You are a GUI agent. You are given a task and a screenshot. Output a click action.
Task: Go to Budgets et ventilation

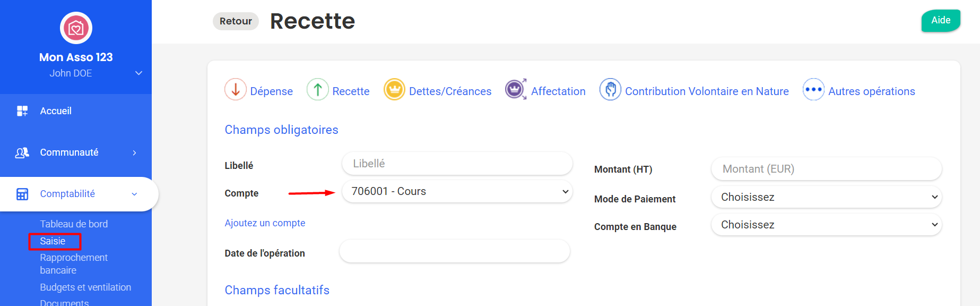(85, 287)
